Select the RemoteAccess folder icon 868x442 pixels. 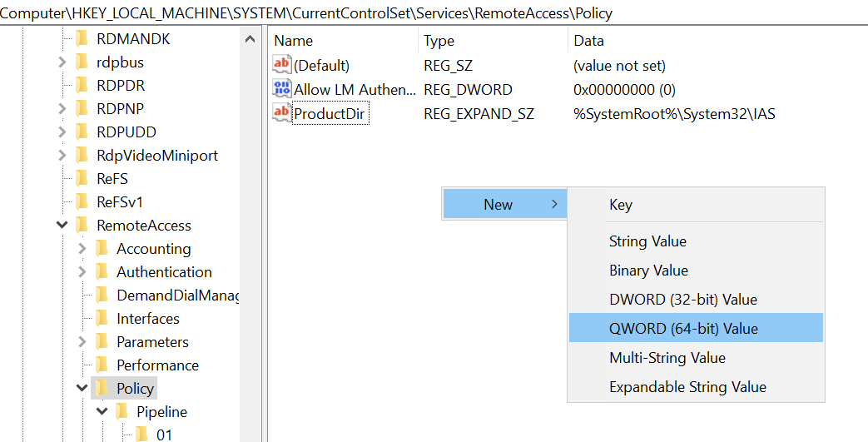point(82,225)
